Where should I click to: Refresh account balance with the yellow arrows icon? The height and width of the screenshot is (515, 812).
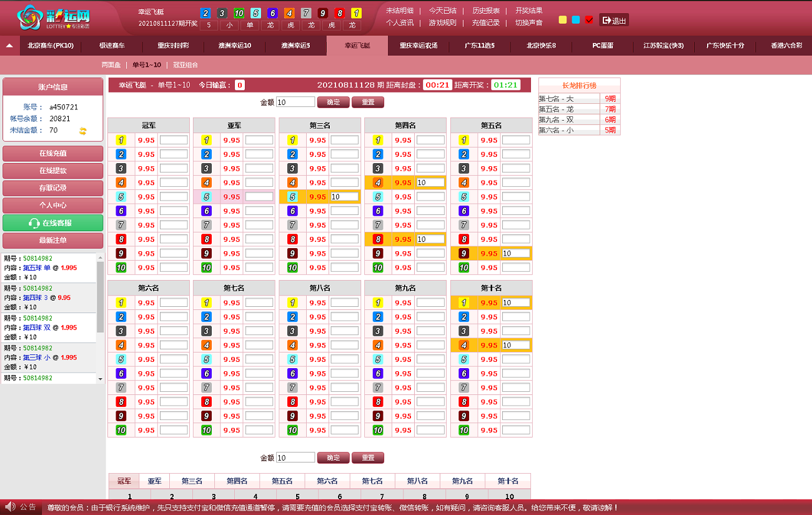pyautogui.click(x=82, y=131)
